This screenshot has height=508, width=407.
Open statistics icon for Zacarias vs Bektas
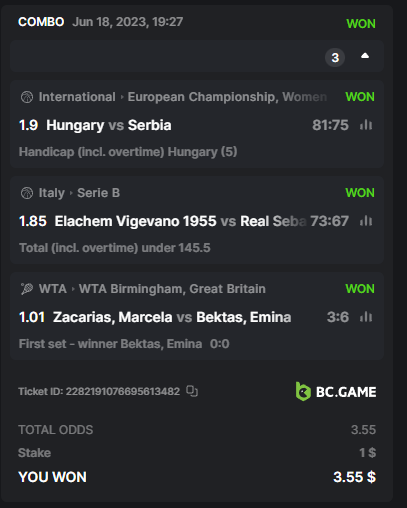pos(366,317)
